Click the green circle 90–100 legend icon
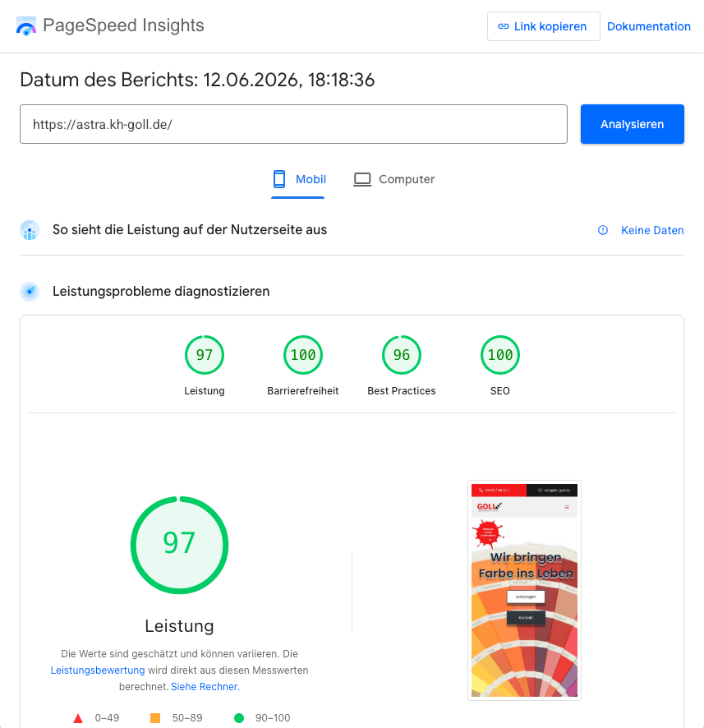 [239, 718]
